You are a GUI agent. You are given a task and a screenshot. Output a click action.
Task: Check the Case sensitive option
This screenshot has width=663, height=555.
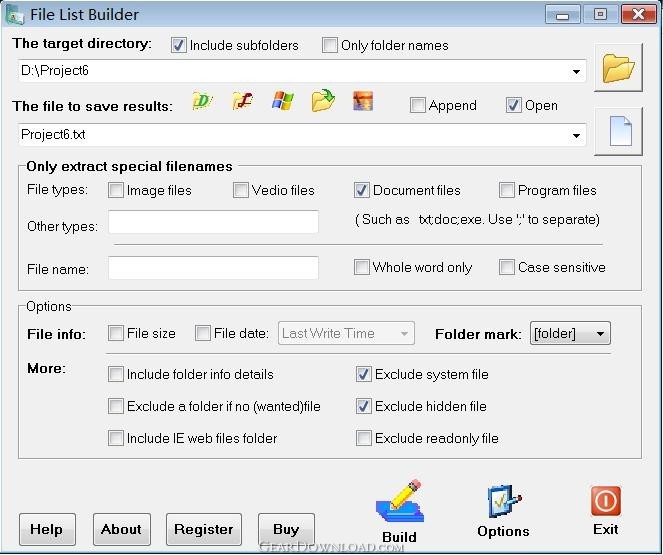tap(507, 267)
